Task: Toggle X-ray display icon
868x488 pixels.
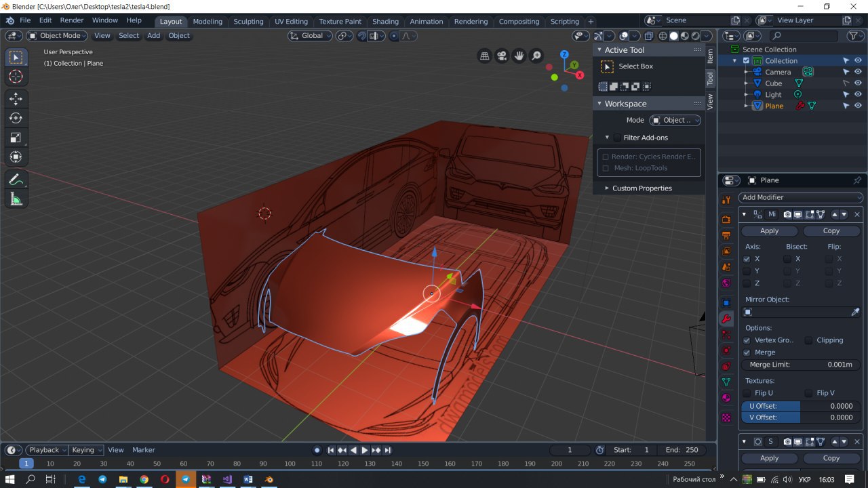Action: (x=649, y=36)
